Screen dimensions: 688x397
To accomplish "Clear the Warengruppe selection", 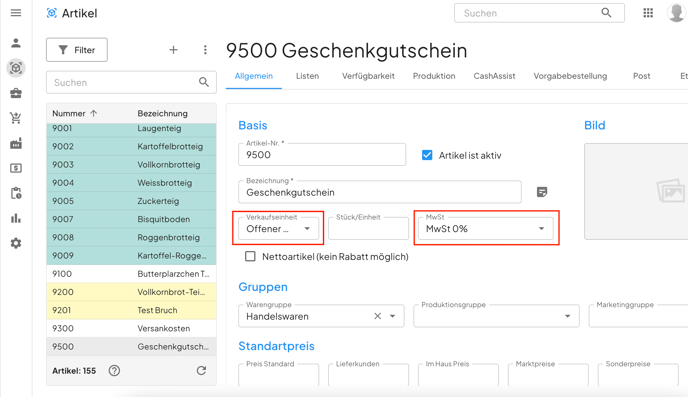I will point(377,316).
